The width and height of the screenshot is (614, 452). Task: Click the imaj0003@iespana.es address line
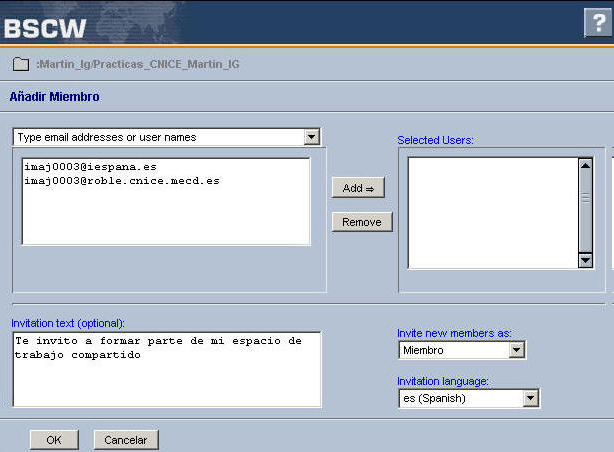(90, 167)
